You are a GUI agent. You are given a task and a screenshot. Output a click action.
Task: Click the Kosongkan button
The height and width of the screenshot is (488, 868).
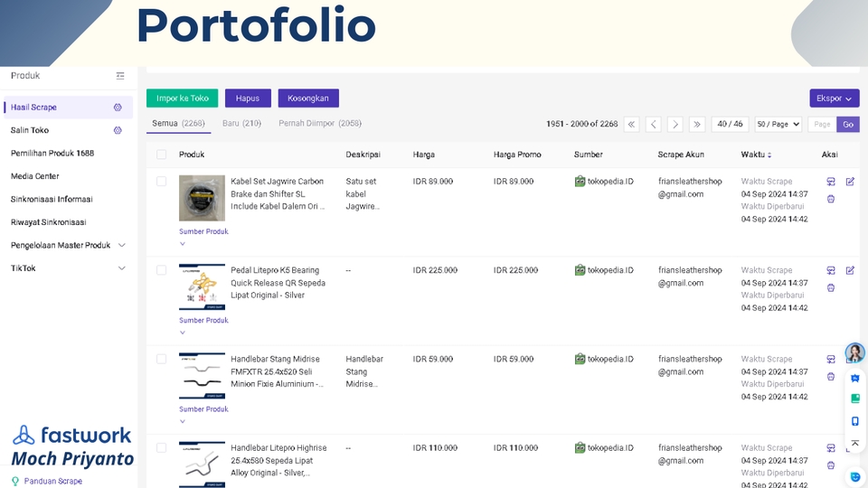click(x=308, y=98)
